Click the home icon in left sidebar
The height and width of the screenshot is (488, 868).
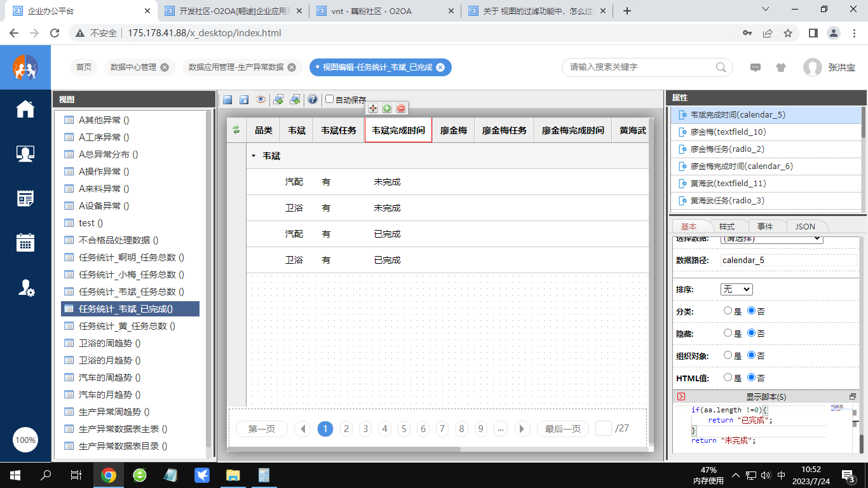click(25, 109)
